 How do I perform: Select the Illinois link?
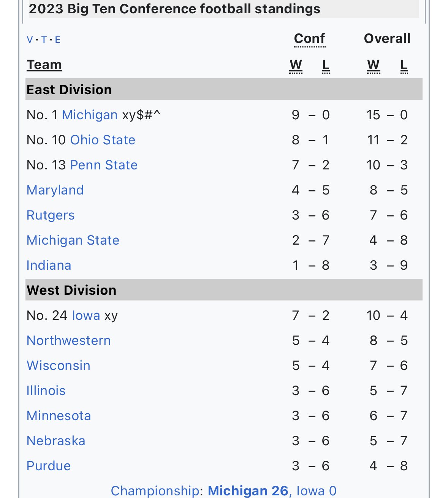pos(46,390)
